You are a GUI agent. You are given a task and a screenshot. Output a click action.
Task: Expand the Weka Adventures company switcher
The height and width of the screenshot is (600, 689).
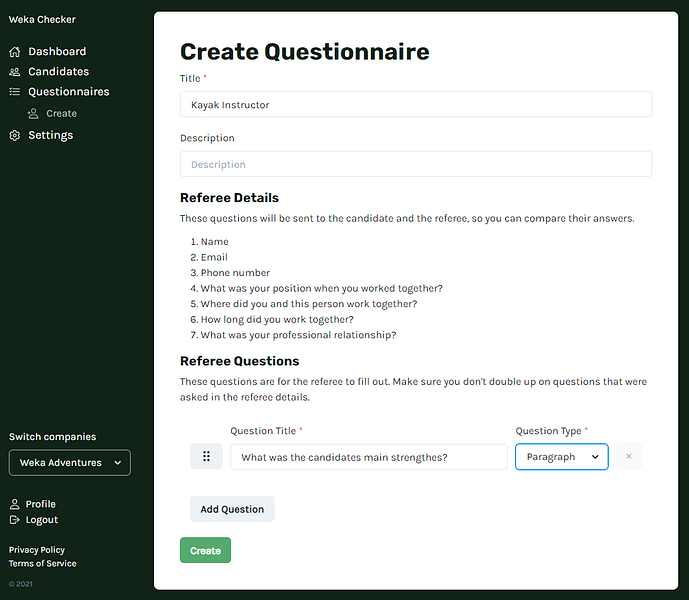pyautogui.click(x=70, y=463)
